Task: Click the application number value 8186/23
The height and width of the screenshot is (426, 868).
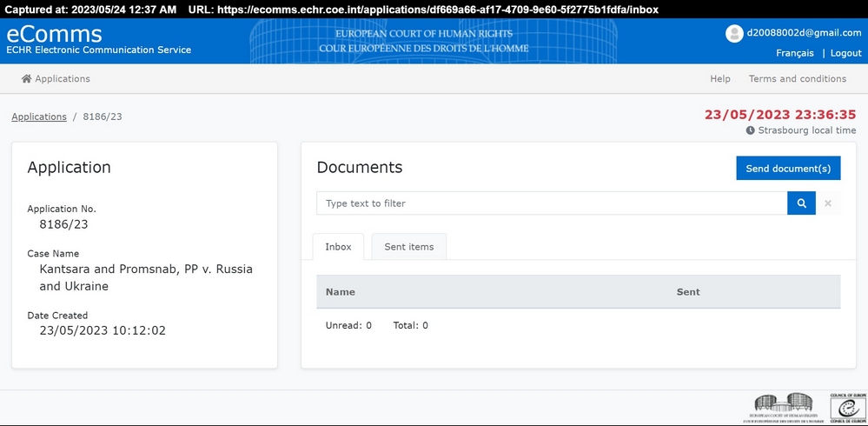Action: point(63,224)
